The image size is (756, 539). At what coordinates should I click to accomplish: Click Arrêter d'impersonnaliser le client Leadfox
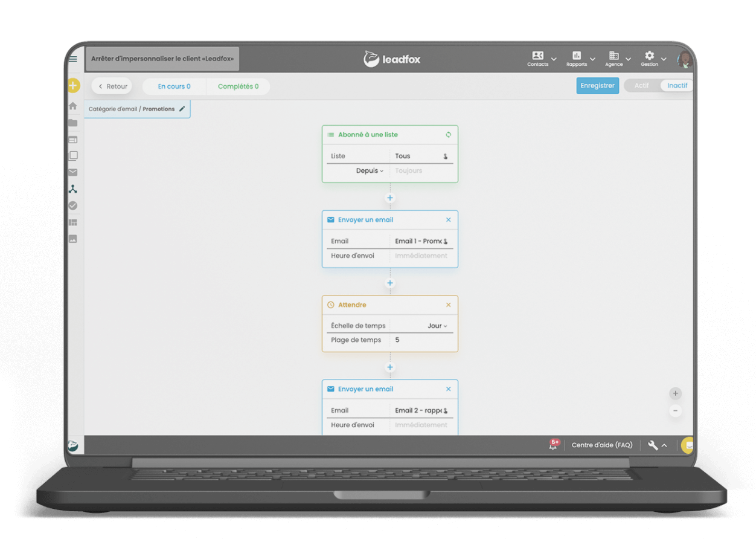(162, 59)
